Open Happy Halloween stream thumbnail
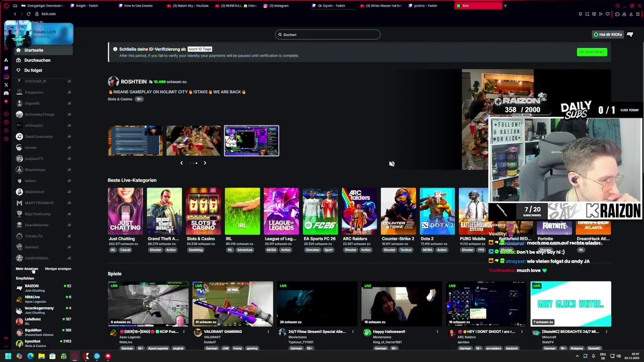Screen dimensions: 644x362 coord(401,304)
